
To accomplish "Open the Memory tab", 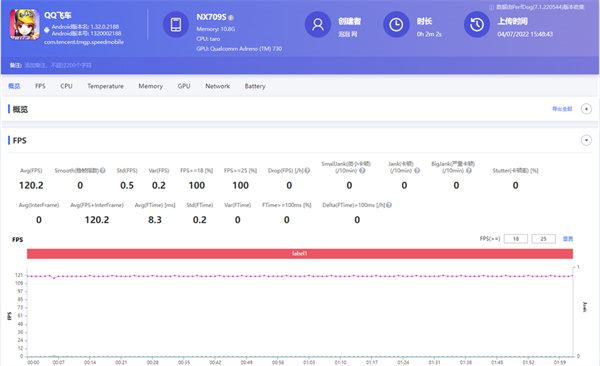I will (150, 86).
